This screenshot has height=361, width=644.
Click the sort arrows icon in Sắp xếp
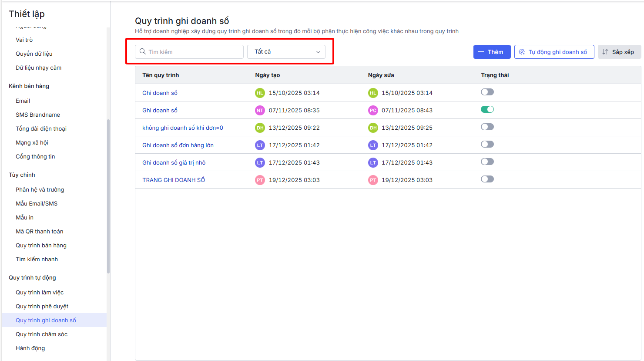605,52
